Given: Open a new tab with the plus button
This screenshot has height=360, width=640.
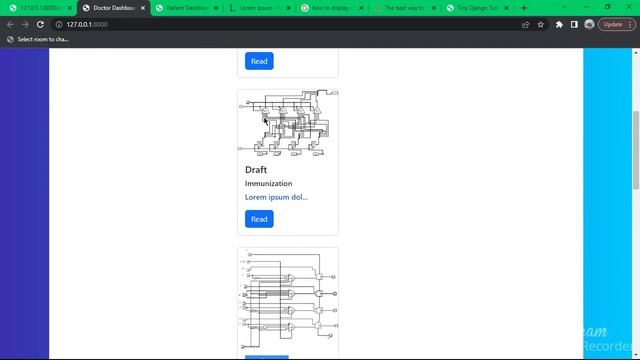Looking at the screenshot, I should pyautogui.click(x=524, y=8).
